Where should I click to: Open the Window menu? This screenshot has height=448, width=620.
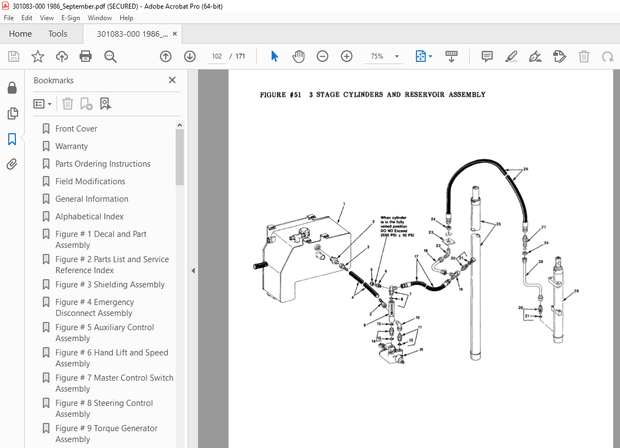100,18
